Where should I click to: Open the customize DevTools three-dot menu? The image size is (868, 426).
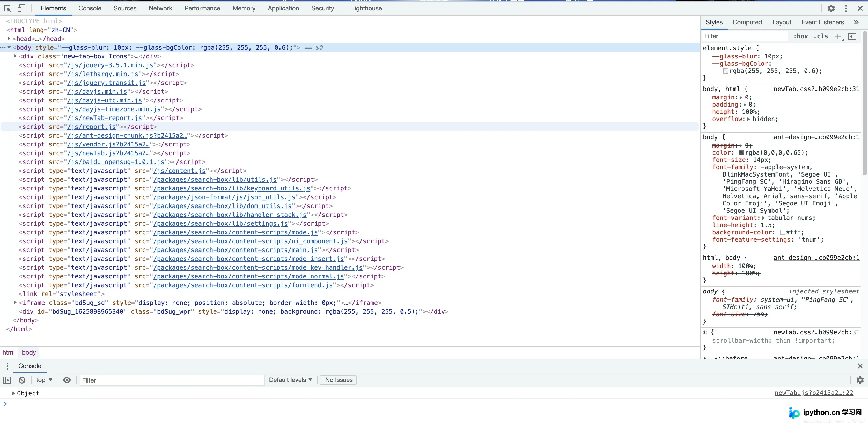[846, 9]
